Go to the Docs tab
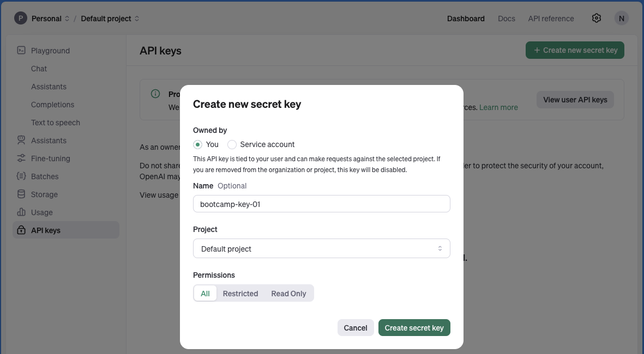The height and width of the screenshot is (354, 644). pyautogui.click(x=507, y=19)
